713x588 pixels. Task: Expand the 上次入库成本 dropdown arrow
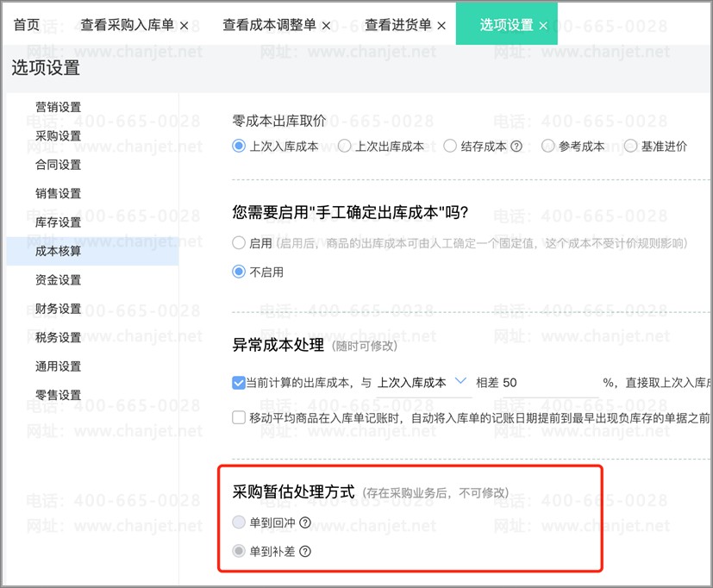click(x=460, y=381)
